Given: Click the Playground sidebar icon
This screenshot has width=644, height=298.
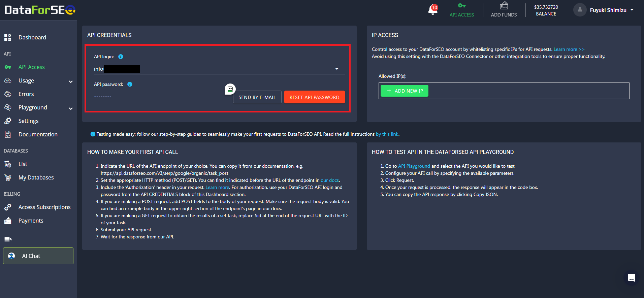Looking at the screenshot, I should click(x=8, y=107).
